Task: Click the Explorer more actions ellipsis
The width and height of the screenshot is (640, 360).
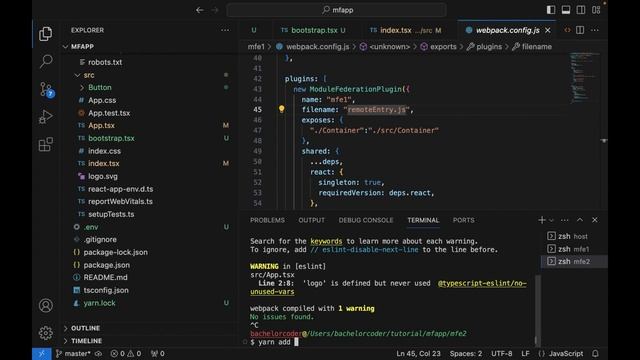Action: click(x=225, y=30)
